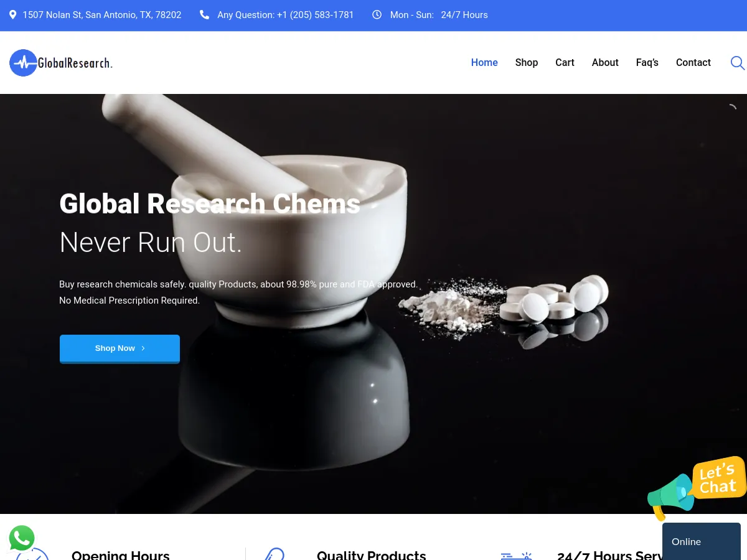Open the Faq's page from navigation
747x560 pixels.
(647, 62)
